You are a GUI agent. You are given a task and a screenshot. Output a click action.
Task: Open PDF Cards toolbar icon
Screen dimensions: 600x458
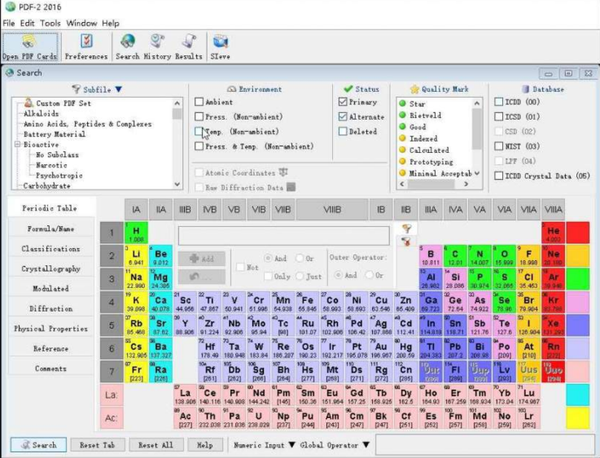click(30, 47)
